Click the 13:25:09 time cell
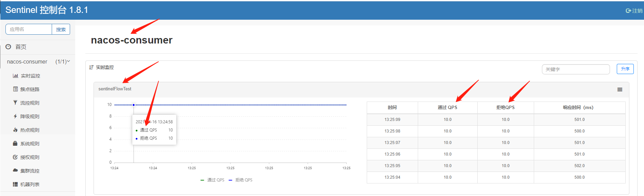644x196 pixels. [x=392, y=120]
